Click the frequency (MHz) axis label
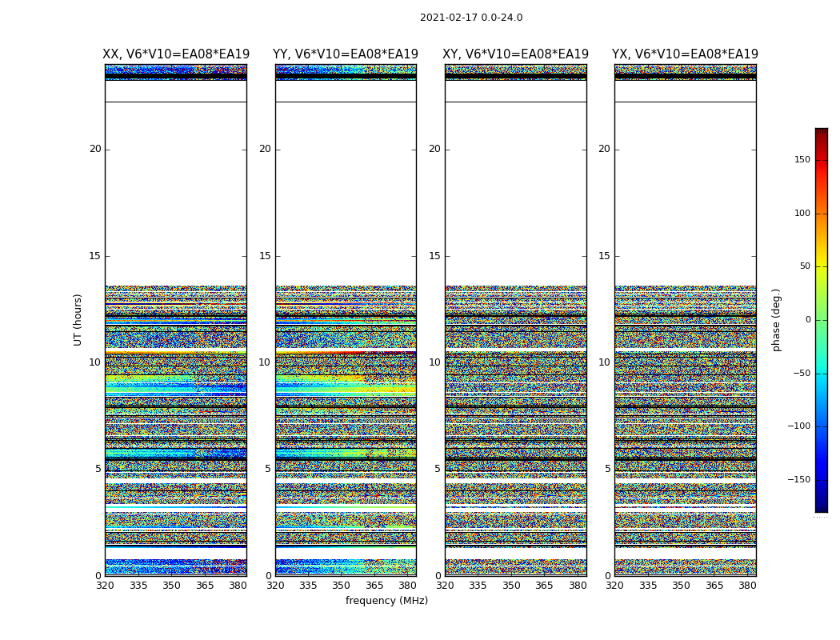Screen dimensions: 840x640 386,601
